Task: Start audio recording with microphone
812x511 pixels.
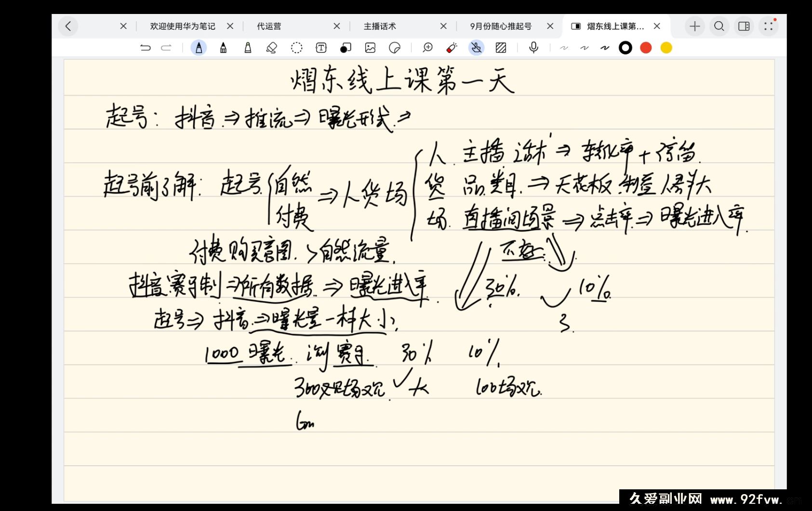Action: 533,48
